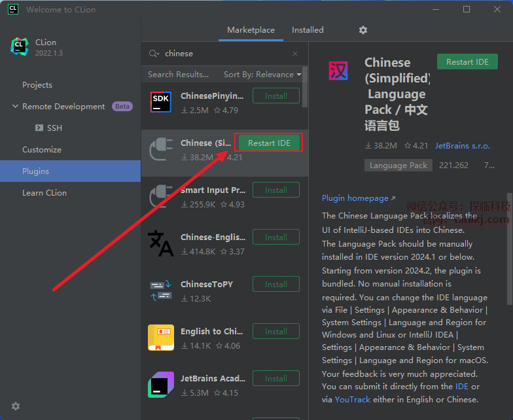Click the ChineseToPY plugin icon
The width and height of the screenshot is (513, 420).
point(161,290)
